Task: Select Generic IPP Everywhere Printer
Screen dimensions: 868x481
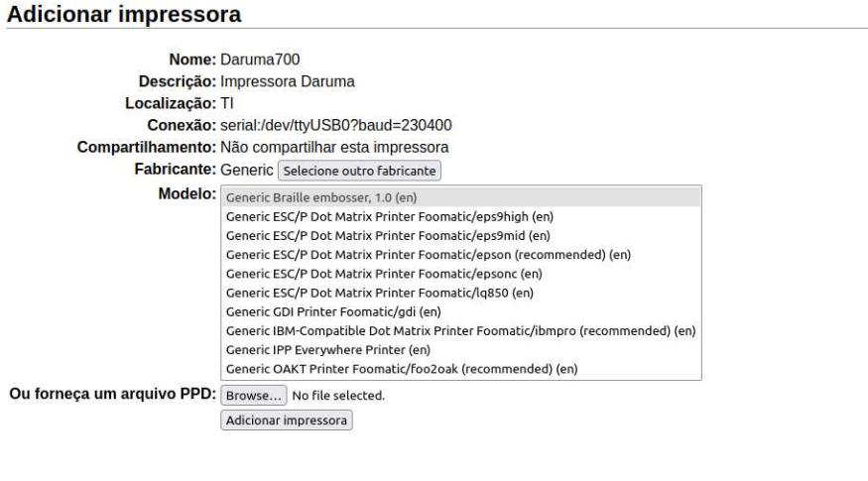Action: click(x=327, y=350)
